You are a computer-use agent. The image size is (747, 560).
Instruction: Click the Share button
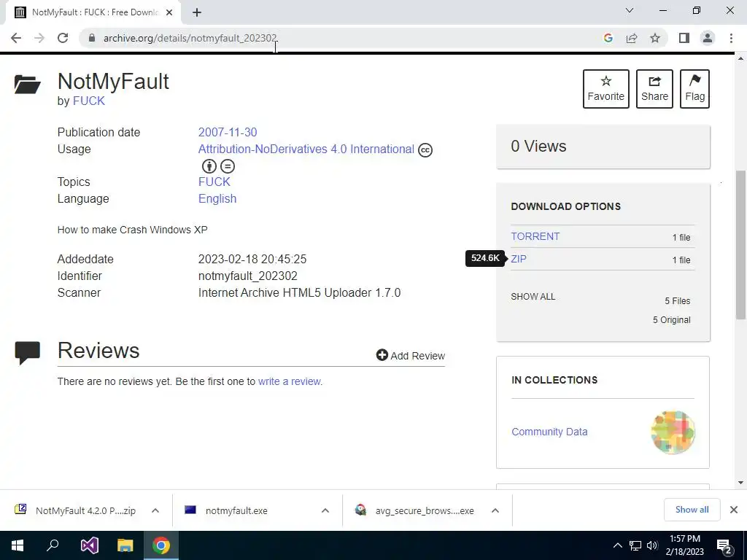[x=654, y=89]
